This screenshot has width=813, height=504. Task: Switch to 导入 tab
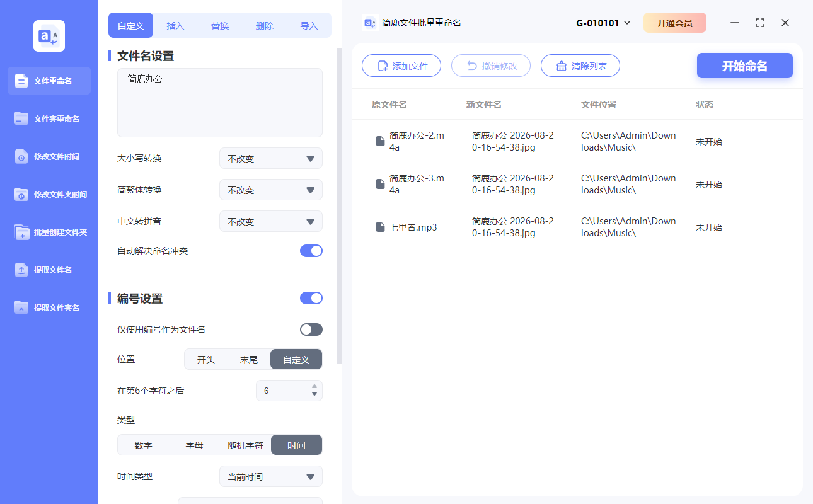point(309,26)
